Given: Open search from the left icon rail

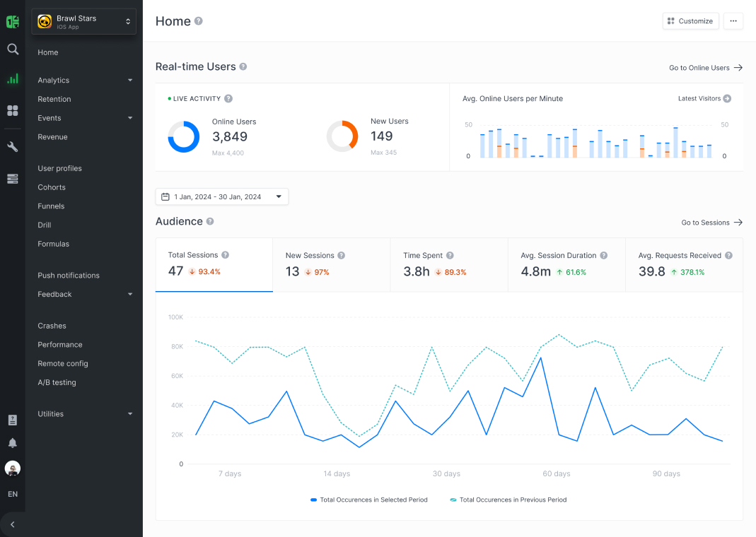Looking at the screenshot, I should coord(12,49).
